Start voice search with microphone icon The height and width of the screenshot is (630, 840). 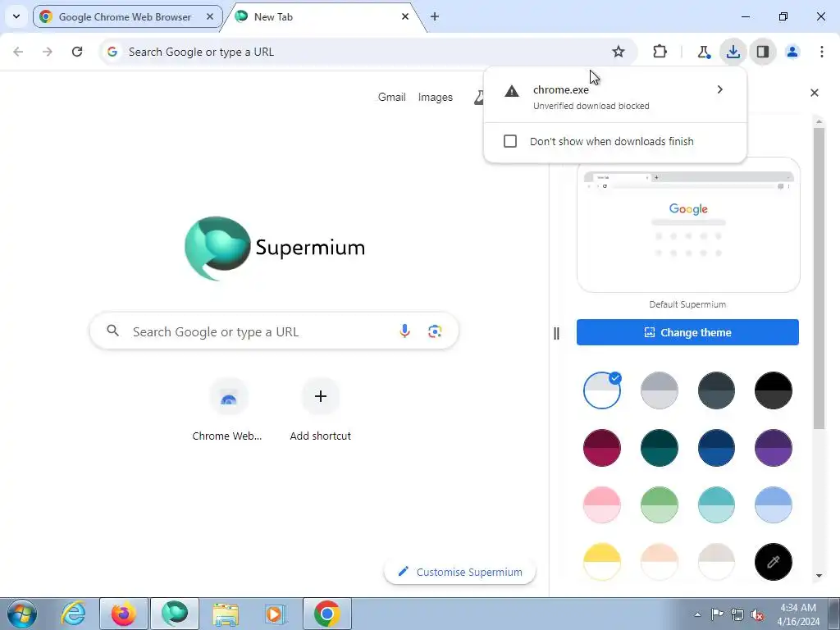click(x=404, y=331)
